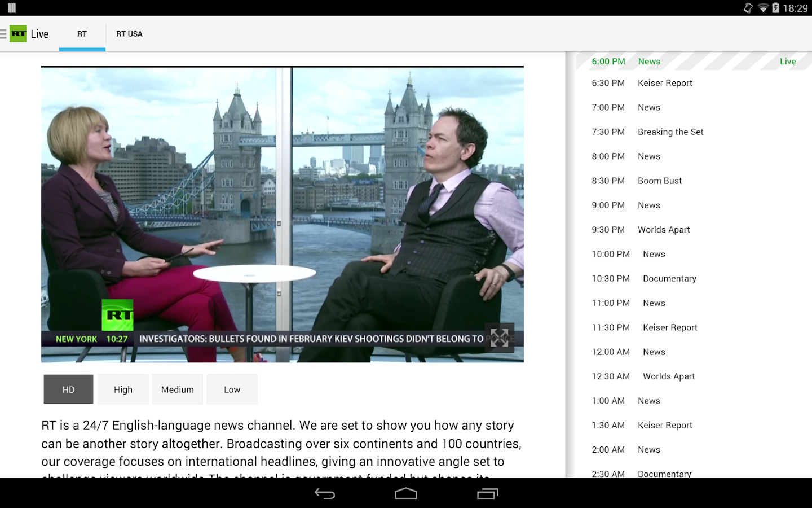Screen dimensions: 812x508
Task: Select the 12:30 AM Worlds Apart entry
Action: 694,376
